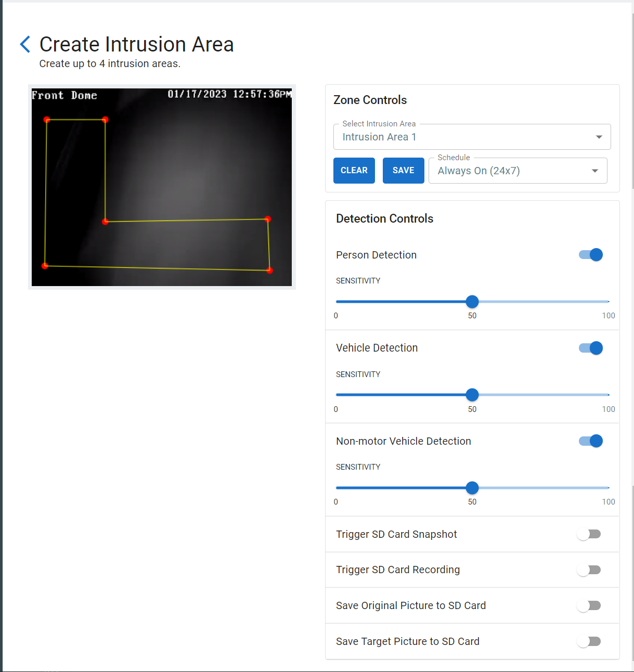634x672 pixels.
Task: Click the 'Create up to 4 intrusion areas.' text
Action: pos(110,63)
